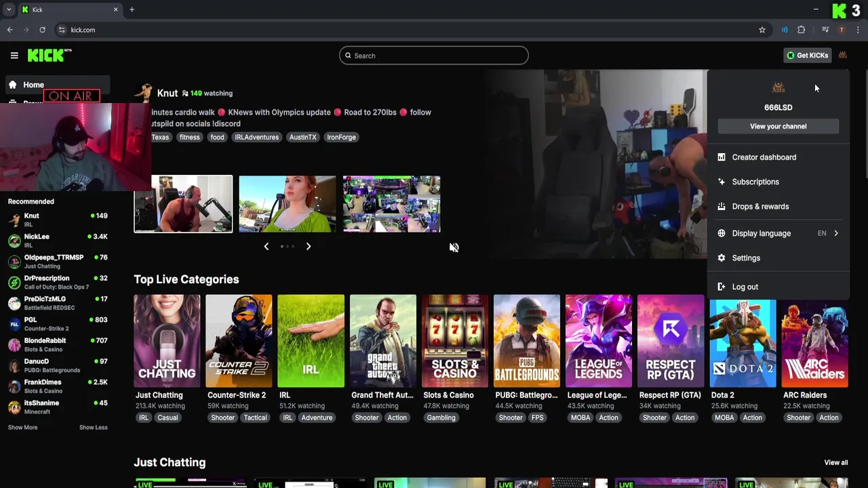The width and height of the screenshot is (868, 488).
Task: Click the search magnifier icon
Action: point(348,56)
